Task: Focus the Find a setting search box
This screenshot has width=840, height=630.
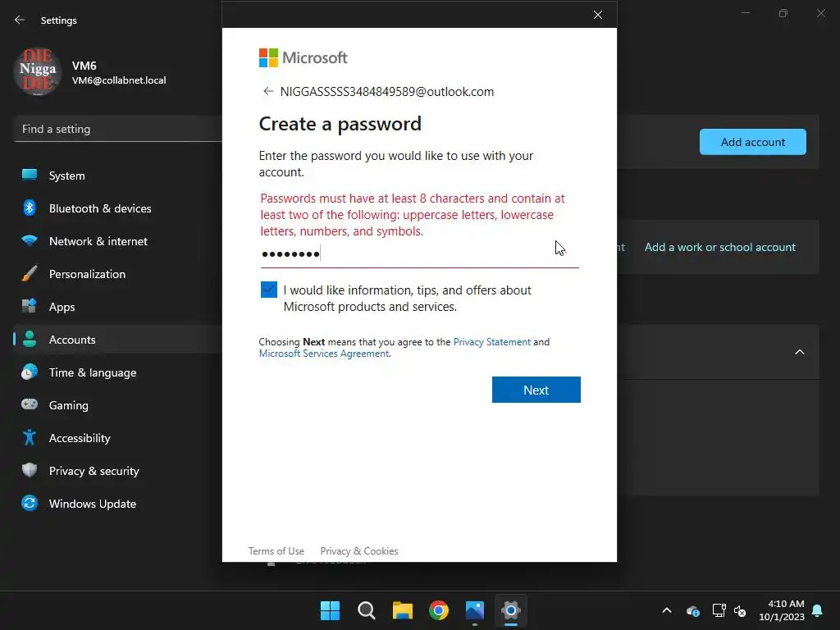Action: coord(118,129)
